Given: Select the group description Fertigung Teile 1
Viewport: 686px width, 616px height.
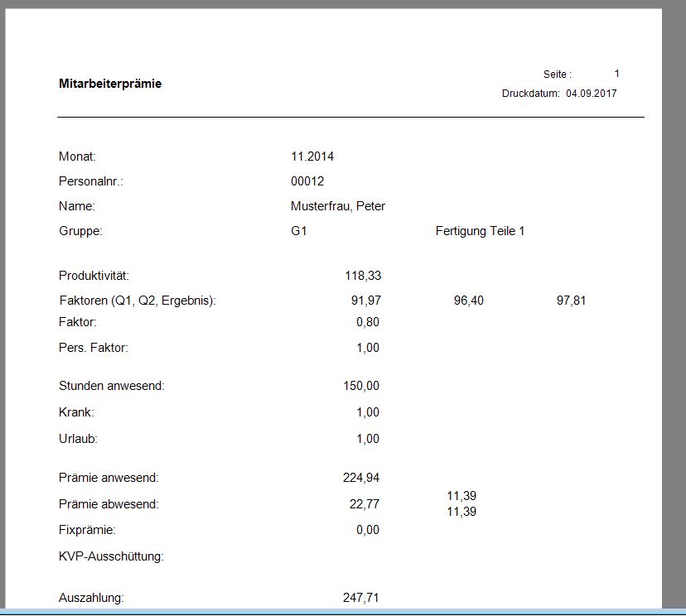Looking at the screenshot, I should (x=481, y=232).
